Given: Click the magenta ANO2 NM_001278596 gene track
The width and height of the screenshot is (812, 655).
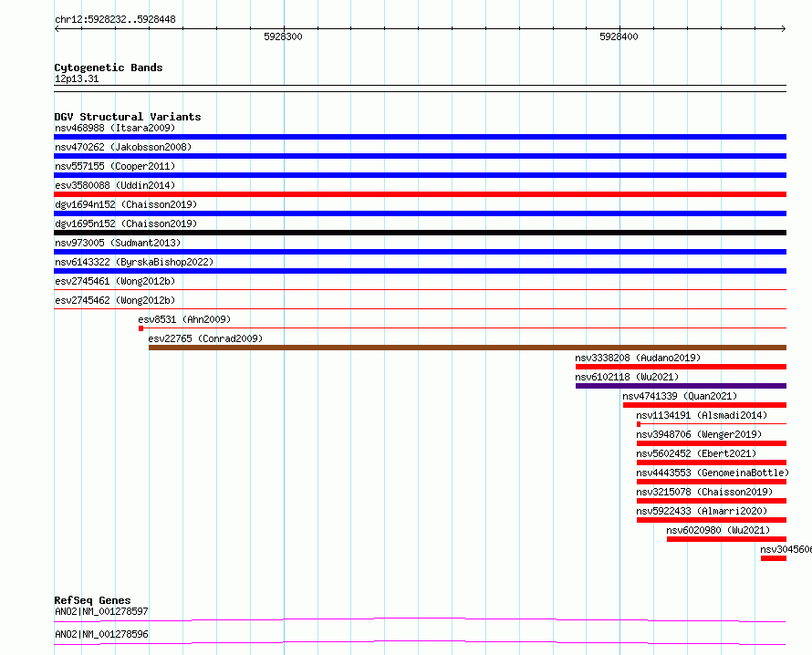Looking at the screenshot, I should coord(420,642).
